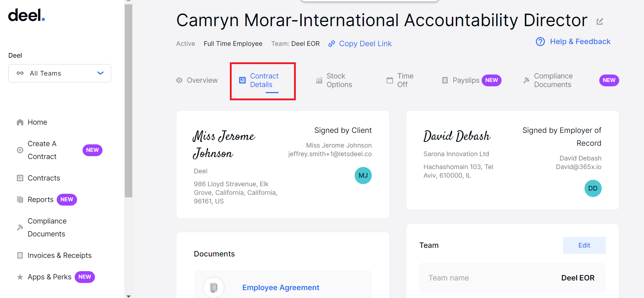The width and height of the screenshot is (644, 298).
Task: Click the Home icon in sidebar
Action: point(20,122)
